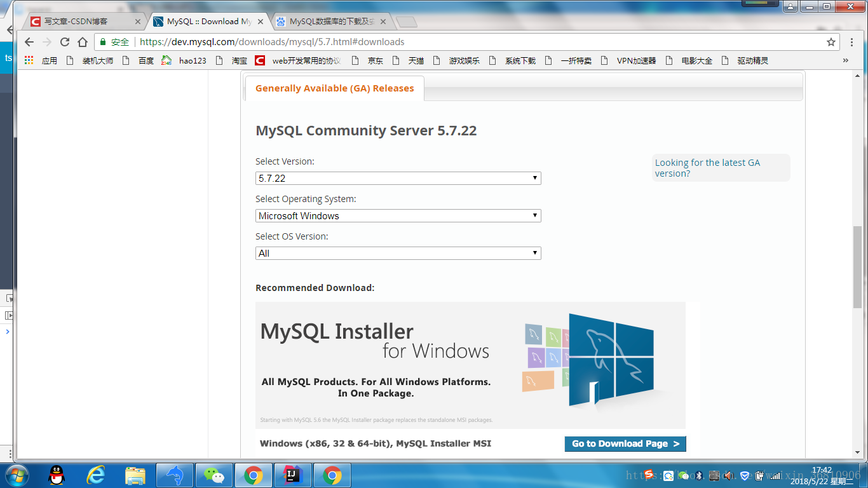The width and height of the screenshot is (868, 488).
Task: Click the 'Recommended Download:' label
Action: click(315, 288)
